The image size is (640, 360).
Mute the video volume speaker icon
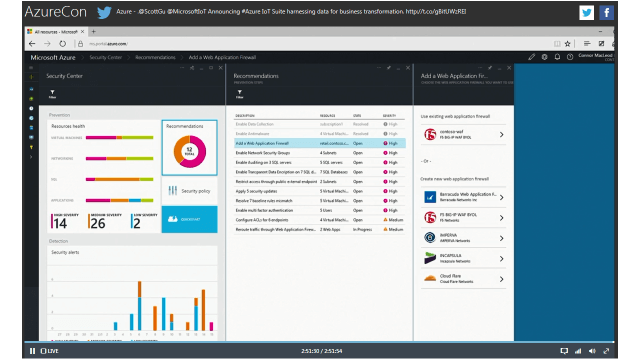pos(592,351)
